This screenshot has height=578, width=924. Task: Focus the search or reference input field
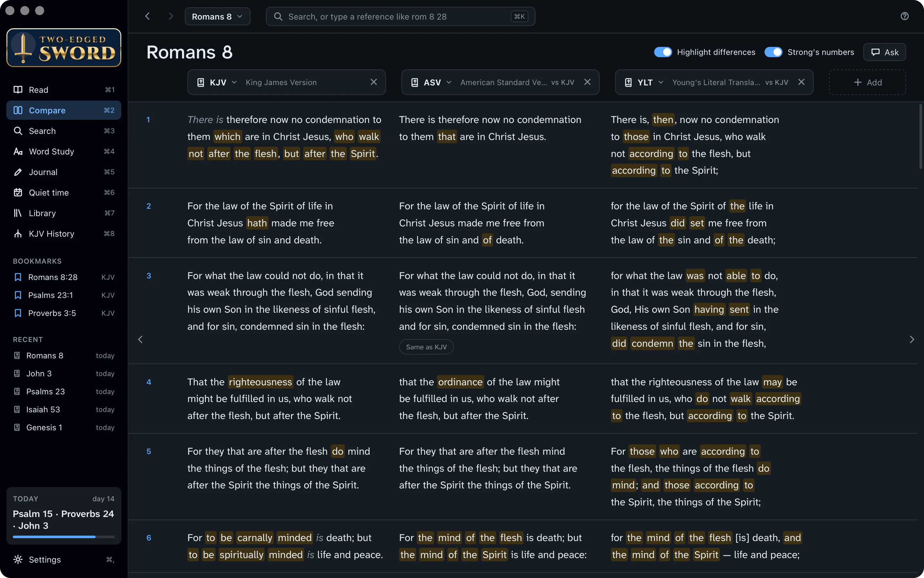click(400, 16)
